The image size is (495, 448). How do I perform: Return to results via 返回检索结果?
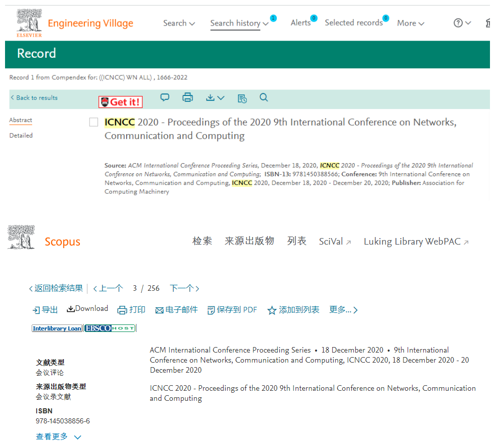(56, 288)
